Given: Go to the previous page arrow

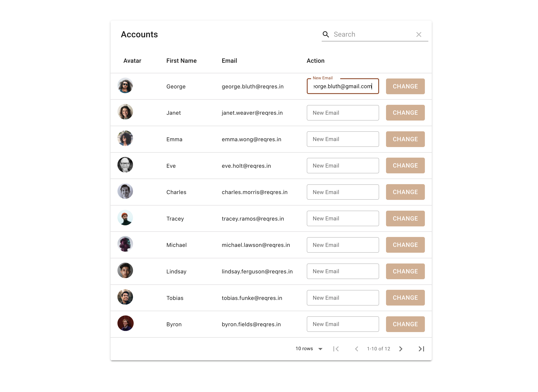Looking at the screenshot, I should tap(356, 349).
